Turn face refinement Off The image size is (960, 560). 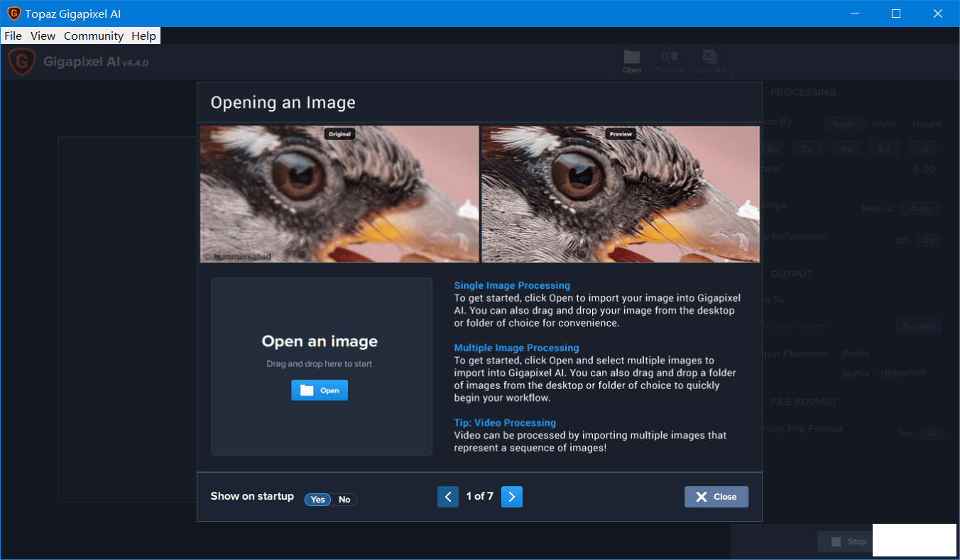point(902,241)
